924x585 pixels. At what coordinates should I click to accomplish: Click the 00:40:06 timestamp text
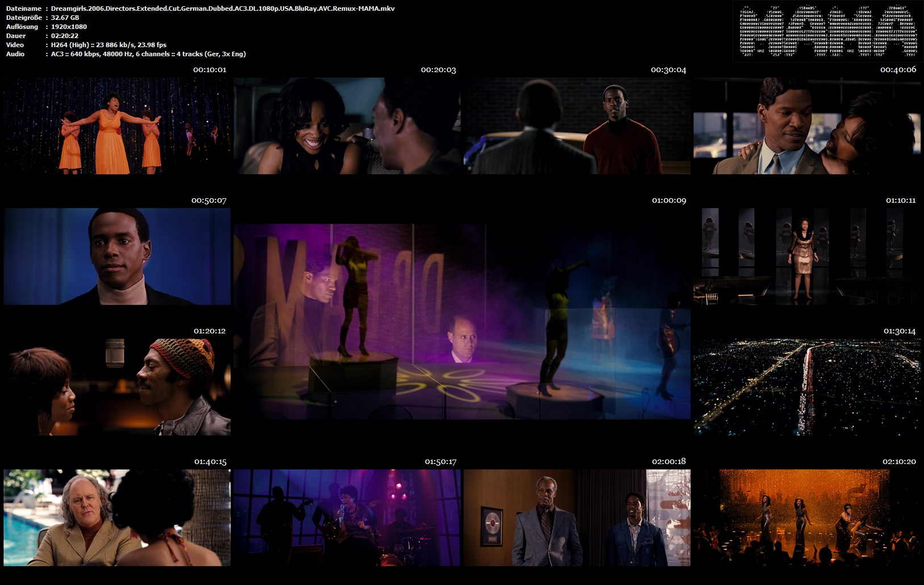pos(898,70)
